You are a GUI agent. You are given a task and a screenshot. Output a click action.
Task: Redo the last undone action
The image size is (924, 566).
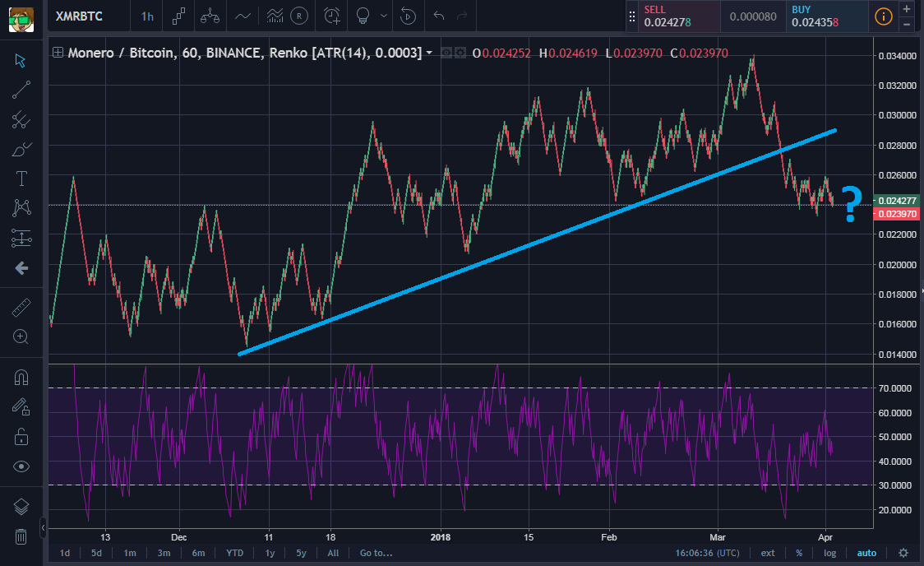463,16
